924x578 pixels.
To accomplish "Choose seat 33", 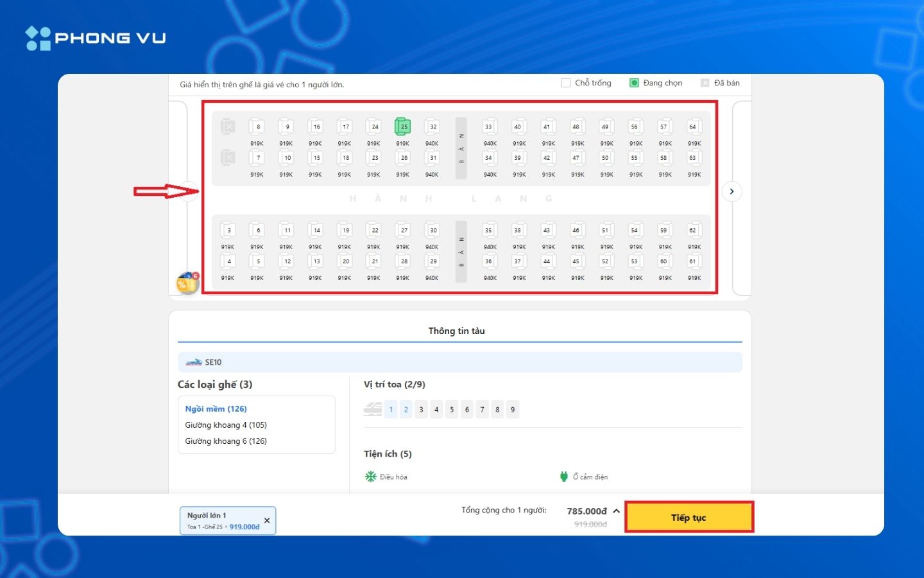I will point(490,127).
